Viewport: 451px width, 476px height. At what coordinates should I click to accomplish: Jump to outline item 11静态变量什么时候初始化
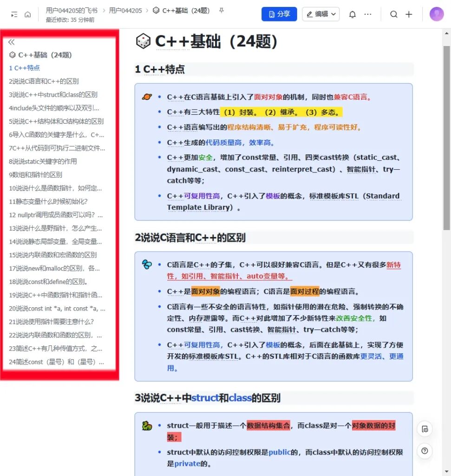pyautogui.click(x=48, y=202)
